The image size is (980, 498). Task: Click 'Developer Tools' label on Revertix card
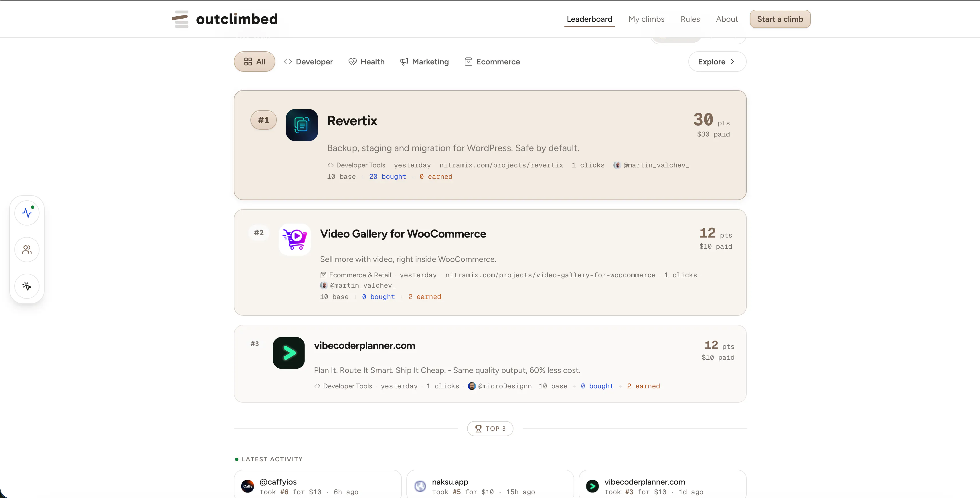pos(361,165)
